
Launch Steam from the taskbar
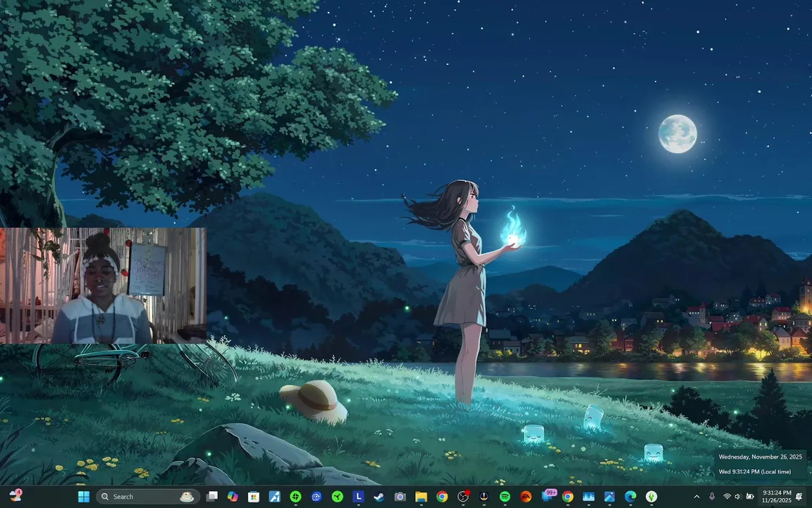pos(379,497)
